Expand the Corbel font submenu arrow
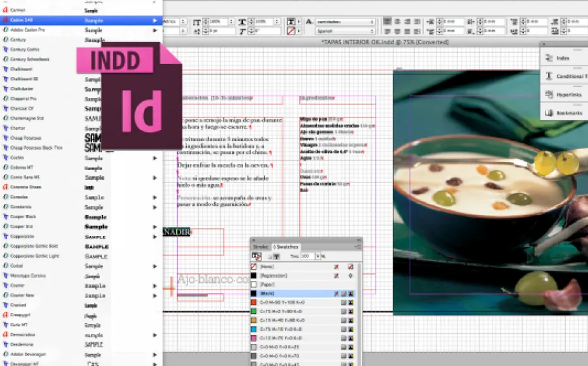 (x=155, y=266)
